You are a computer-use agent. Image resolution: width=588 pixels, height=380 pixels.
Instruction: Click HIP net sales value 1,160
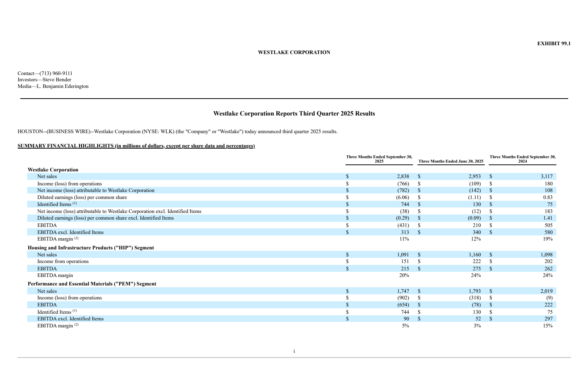tap(474, 255)
